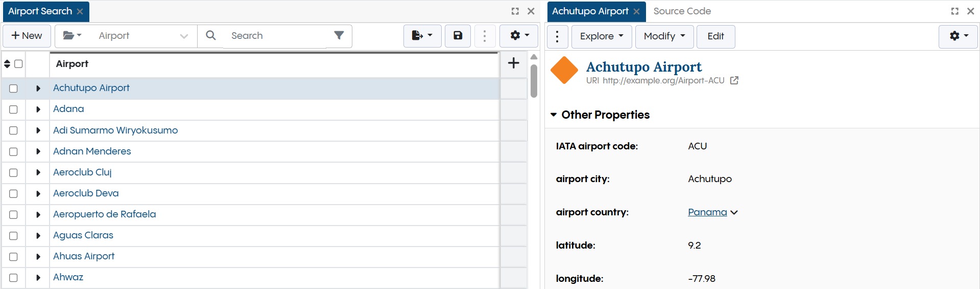This screenshot has height=289, width=980.
Task: Close the Airport Search panel with X
Action: pos(531,11)
